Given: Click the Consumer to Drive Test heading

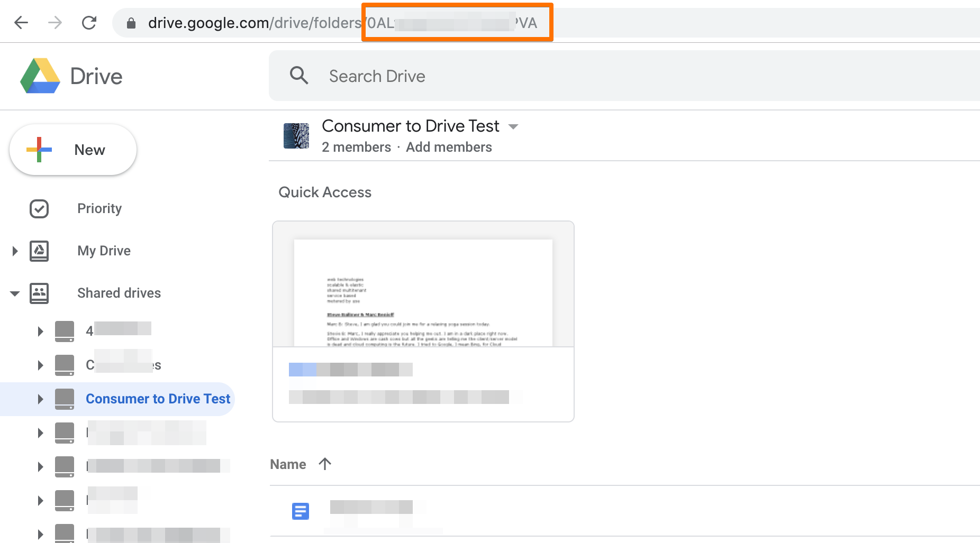Looking at the screenshot, I should (x=410, y=126).
